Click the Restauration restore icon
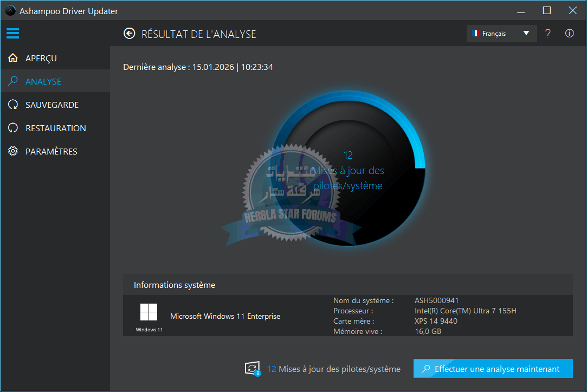The width and height of the screenshot is (587, 392). click(13, 128)
